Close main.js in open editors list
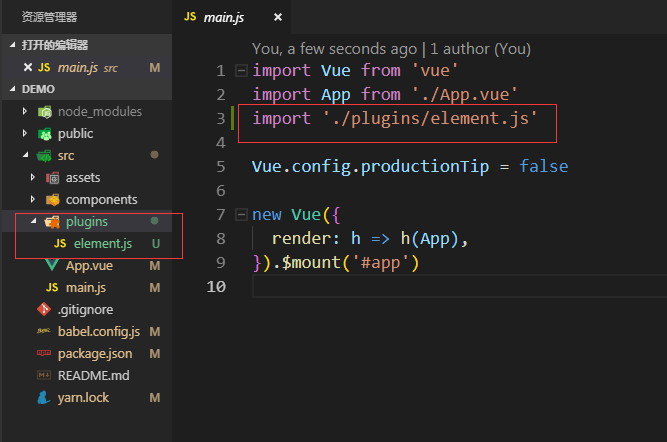The image size is (667, 442). [27, 67]
